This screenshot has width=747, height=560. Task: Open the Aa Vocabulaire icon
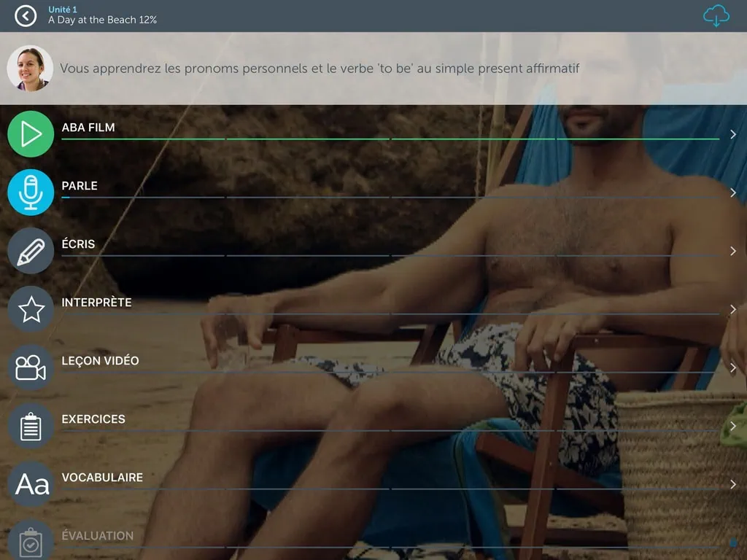[x=31, y=484]
